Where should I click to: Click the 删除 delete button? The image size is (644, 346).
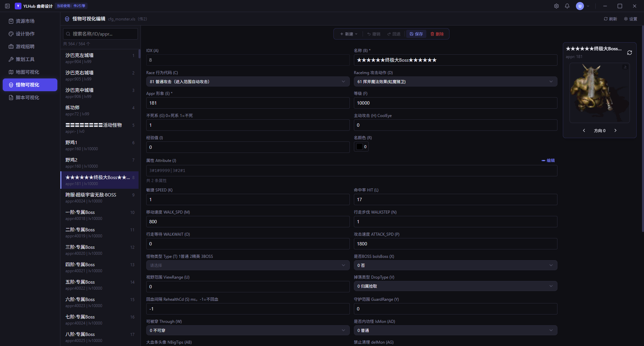point(437,34)
